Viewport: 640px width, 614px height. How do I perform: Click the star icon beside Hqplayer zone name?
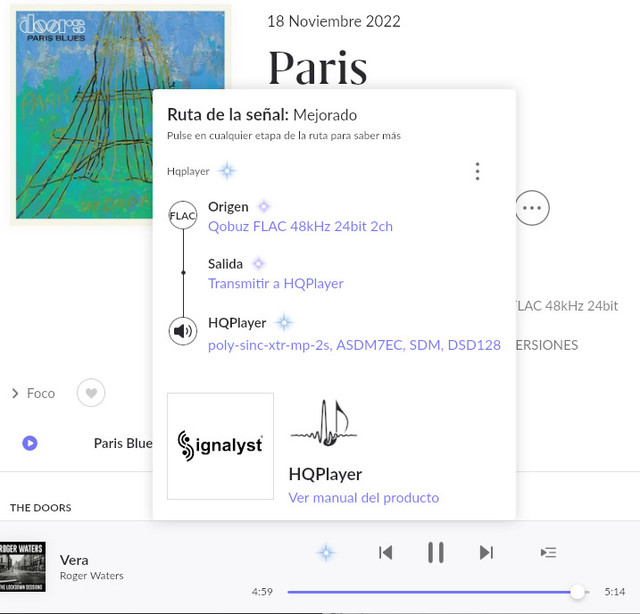(227, 171)
